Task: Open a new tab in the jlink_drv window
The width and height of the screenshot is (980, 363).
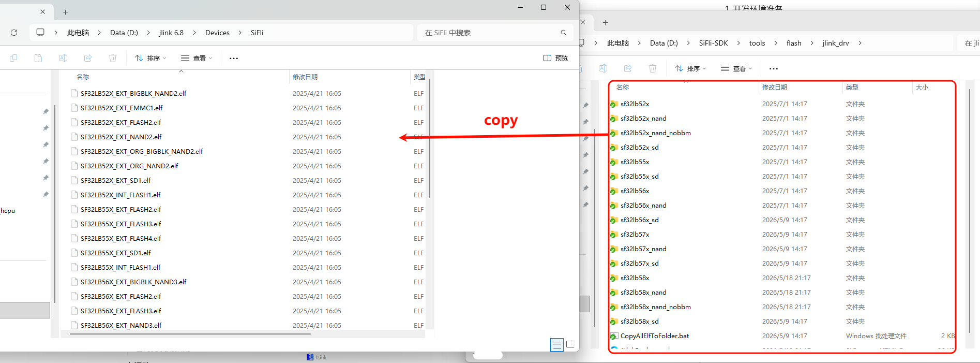Action: 605,22
